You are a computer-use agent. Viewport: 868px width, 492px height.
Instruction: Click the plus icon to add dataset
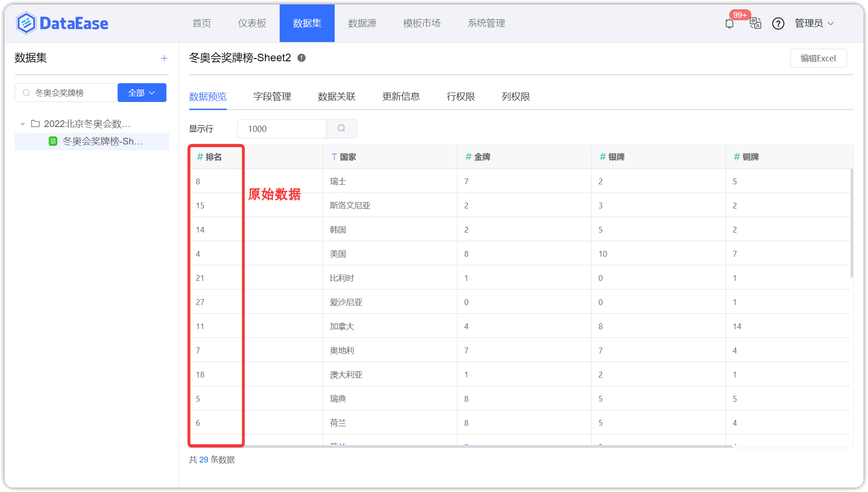click(164, 58)
